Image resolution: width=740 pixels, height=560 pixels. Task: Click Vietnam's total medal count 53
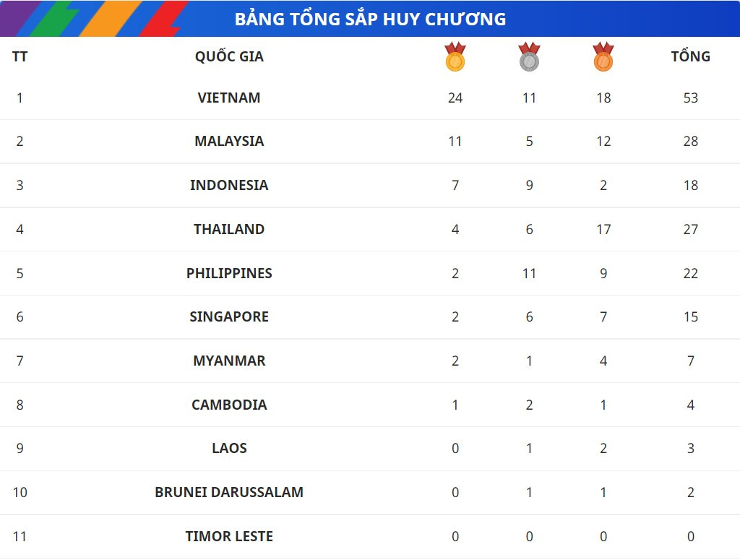pos(690,98)
